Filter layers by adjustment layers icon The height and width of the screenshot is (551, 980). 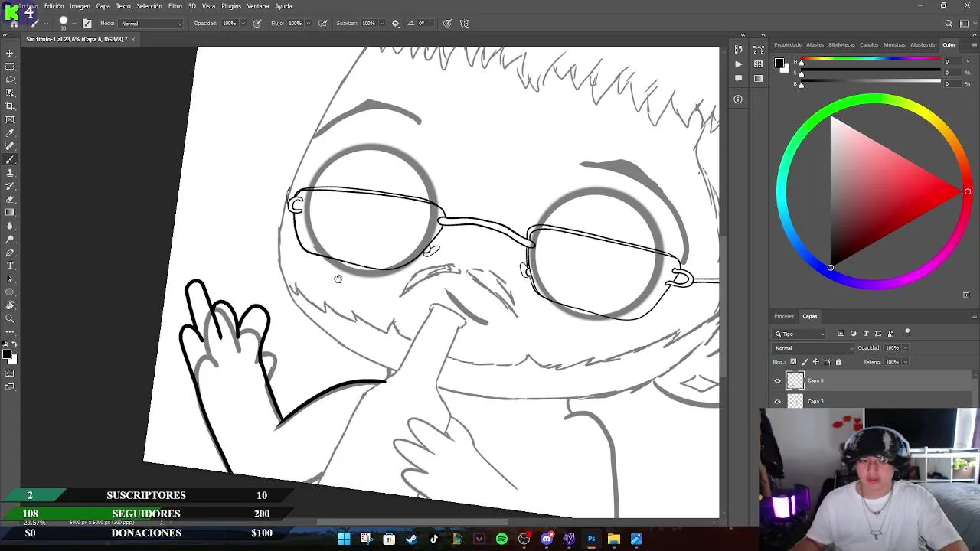tap(854, 334)
